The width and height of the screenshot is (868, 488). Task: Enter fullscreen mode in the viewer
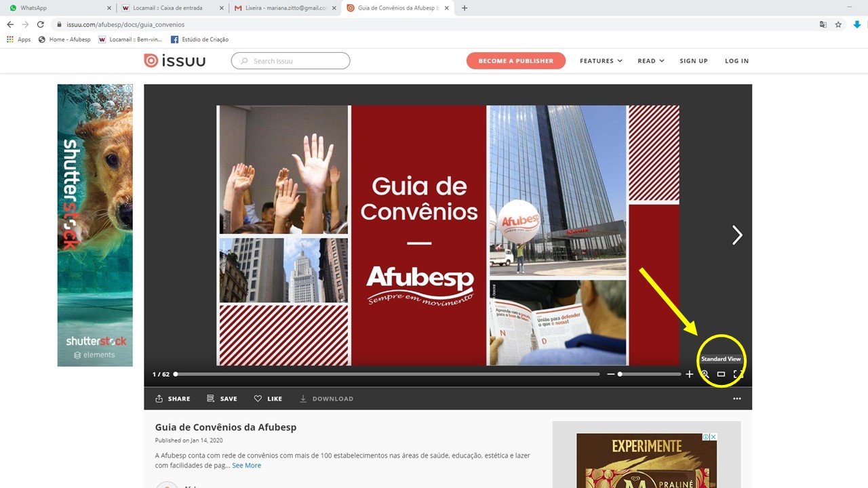coord(738,374)
